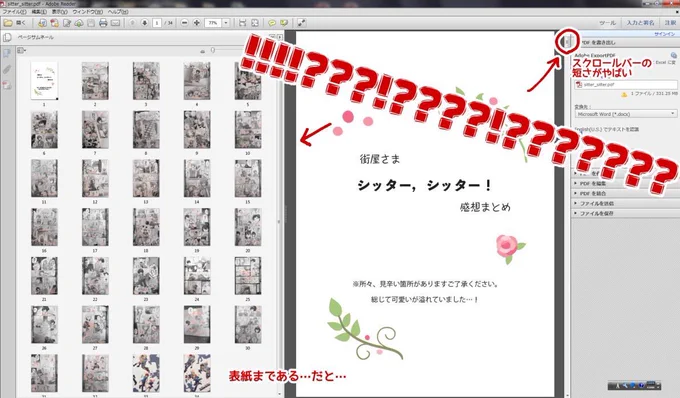The image size is (680, 398).
Task: Click the IME language bar on desktop
Action: (x=635, y=385)
